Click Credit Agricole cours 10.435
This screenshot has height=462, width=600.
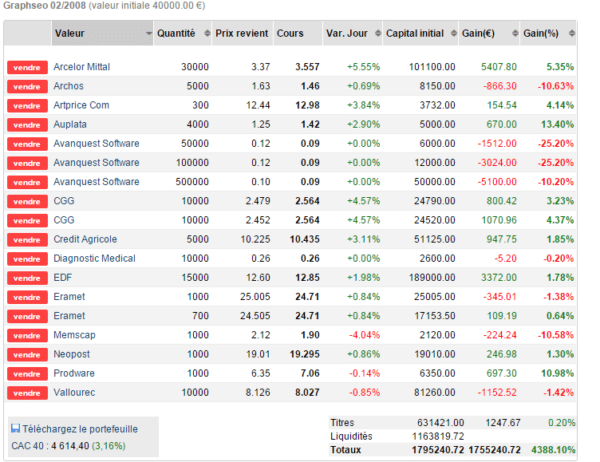click(x=305, y=239)
